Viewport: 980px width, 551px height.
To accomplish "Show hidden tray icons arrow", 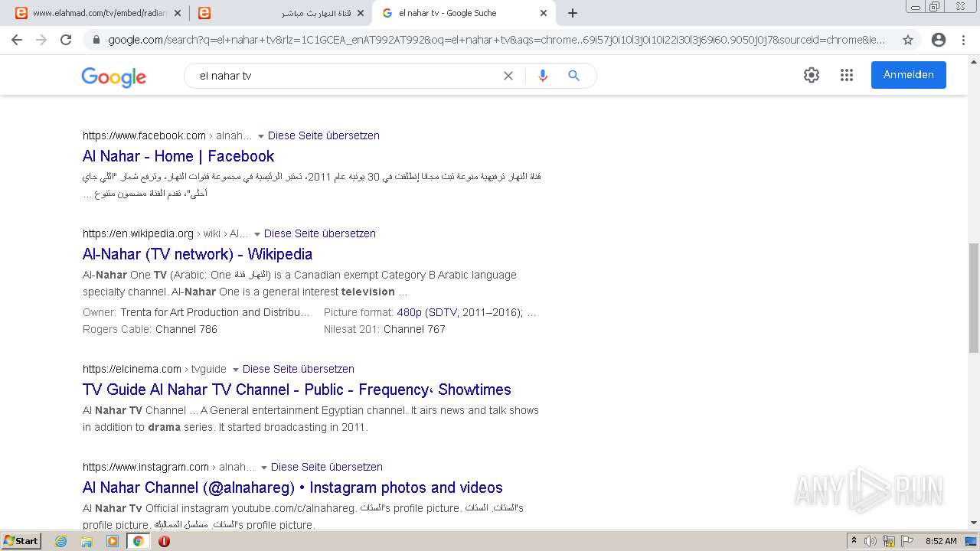I will [854, 541].
